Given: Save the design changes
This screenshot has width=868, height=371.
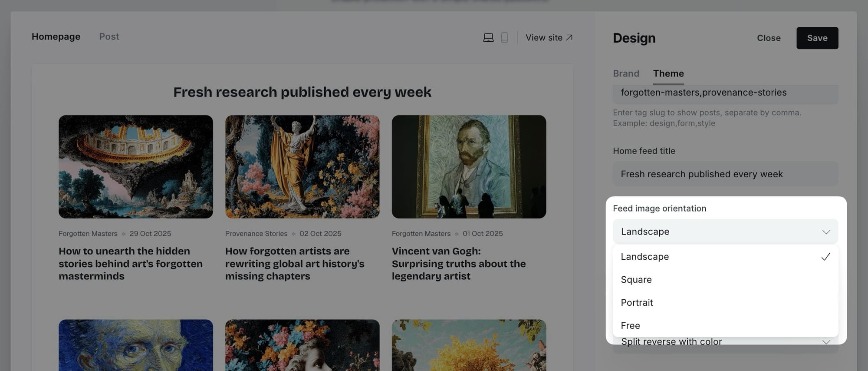Looking at the screenshot, I should point(817,38).
